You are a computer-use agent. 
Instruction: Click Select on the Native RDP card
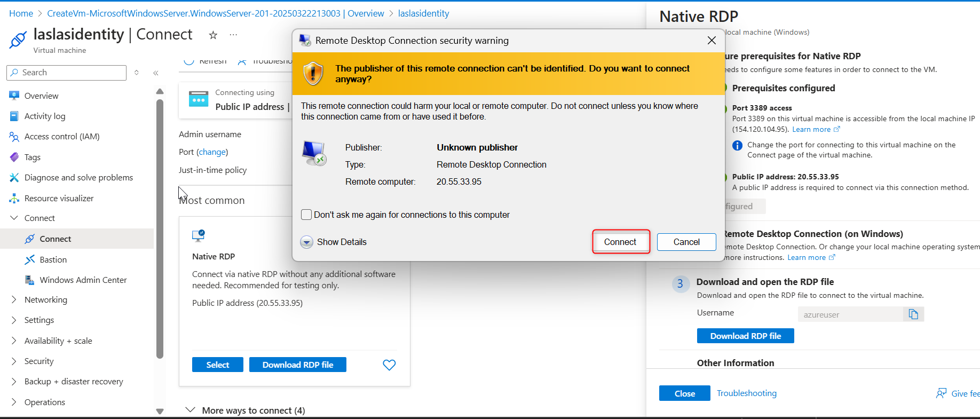[x=218, y=365]
